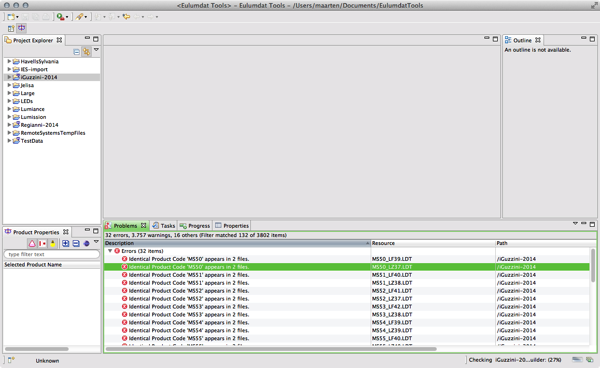
Task: Click the Search flashlight toolbar icon
Action: (x=79, y=16)
